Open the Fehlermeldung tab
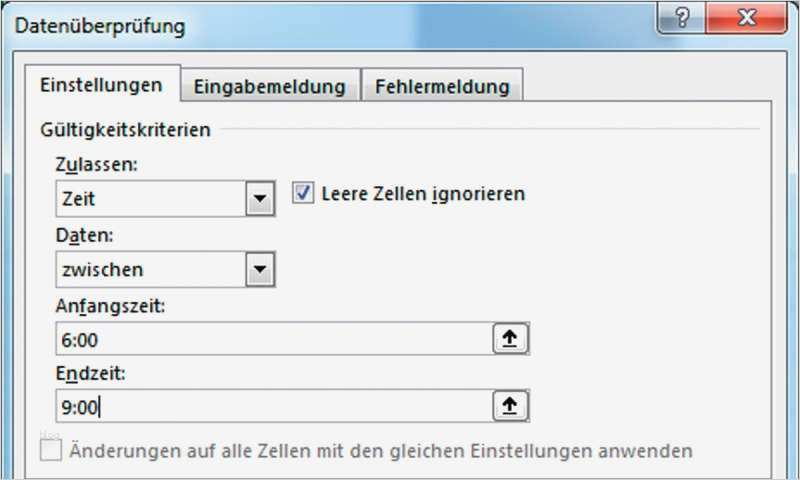 [442, 86]
